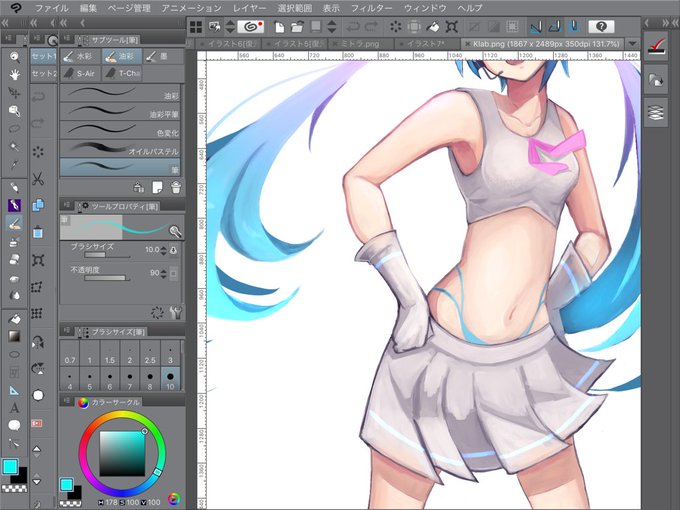Image resolution: width=680 pixels, height=510 pixels.
Task: Click the mesh transformation grid icon
Action: [x=37, y=313]
